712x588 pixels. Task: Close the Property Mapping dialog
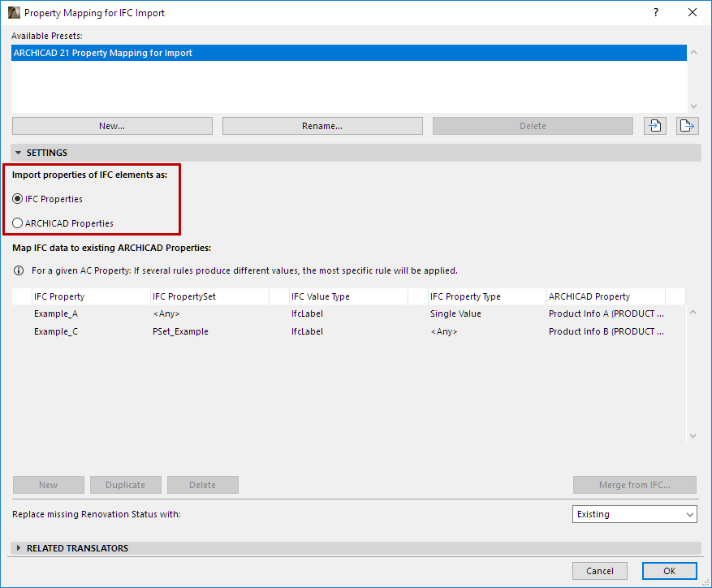pyautogui.click(x=692, y=13)
